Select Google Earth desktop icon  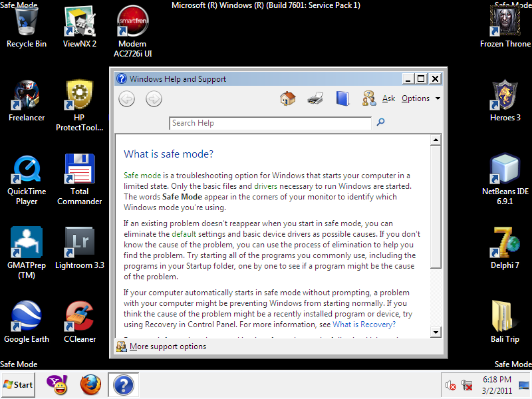point(27,323)
